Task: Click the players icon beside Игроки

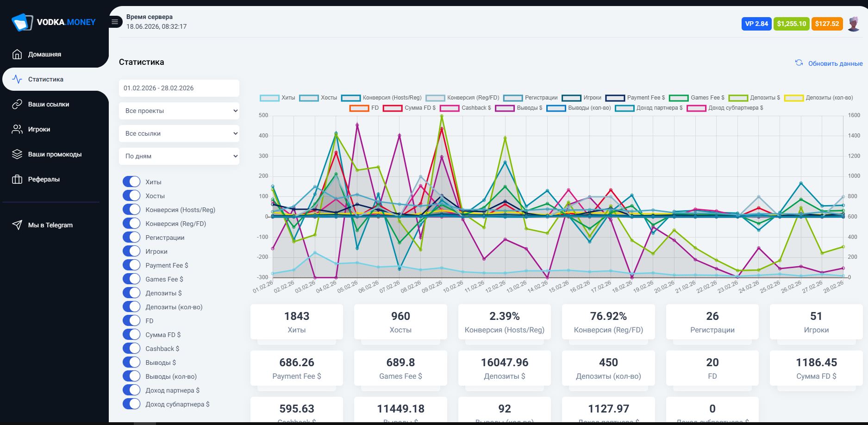Action: (x=17, y=129)
